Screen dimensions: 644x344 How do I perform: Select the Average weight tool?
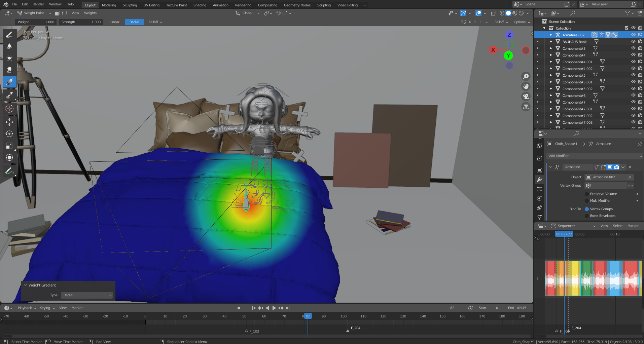click(9, 58)
